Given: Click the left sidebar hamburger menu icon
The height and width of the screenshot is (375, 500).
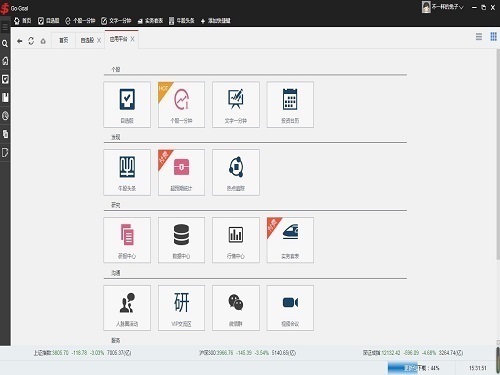Looking at the screenshot, I should pyautogui.click(x=5, y=27).
